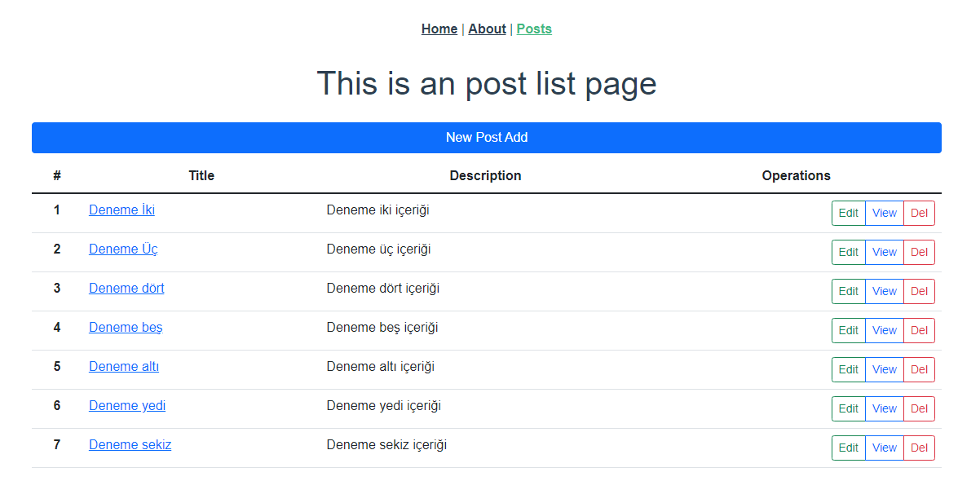Image resolution: width=980 pixels, height=503 pixels.
Task: Click the Title column header
Action: (201, 175)
